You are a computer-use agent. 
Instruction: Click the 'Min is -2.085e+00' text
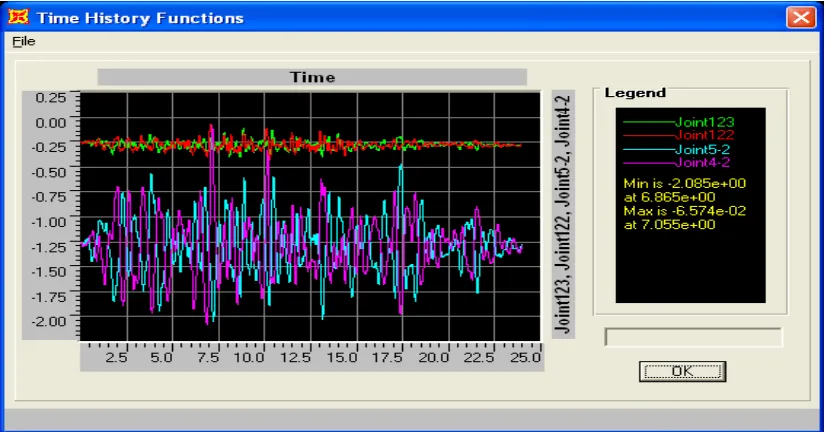(x=684, y=184)
